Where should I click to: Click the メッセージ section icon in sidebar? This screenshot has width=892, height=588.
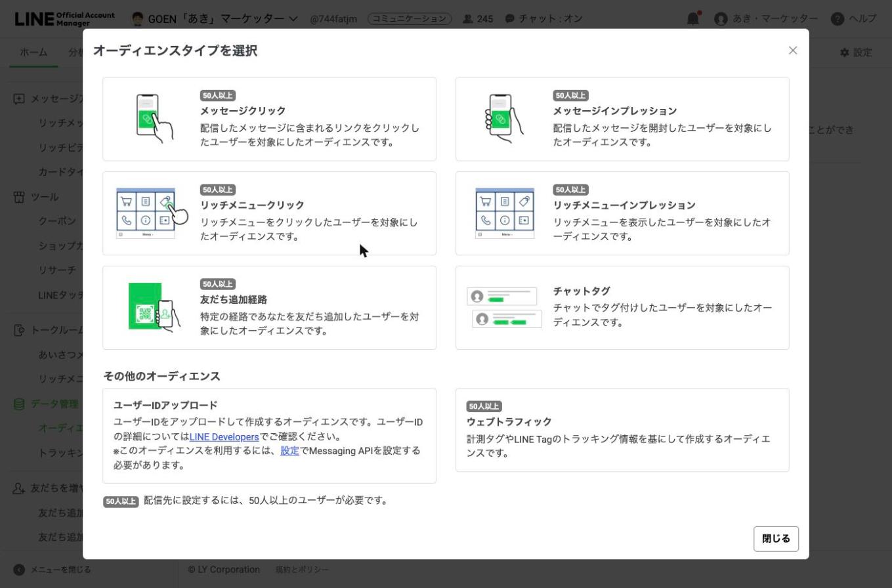[x=19, y=98]
